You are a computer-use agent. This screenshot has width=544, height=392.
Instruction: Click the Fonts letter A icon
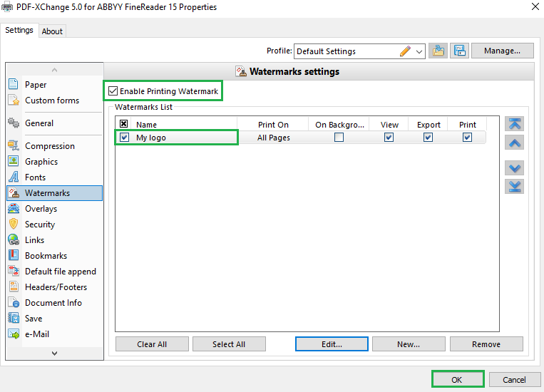(14, 177)
